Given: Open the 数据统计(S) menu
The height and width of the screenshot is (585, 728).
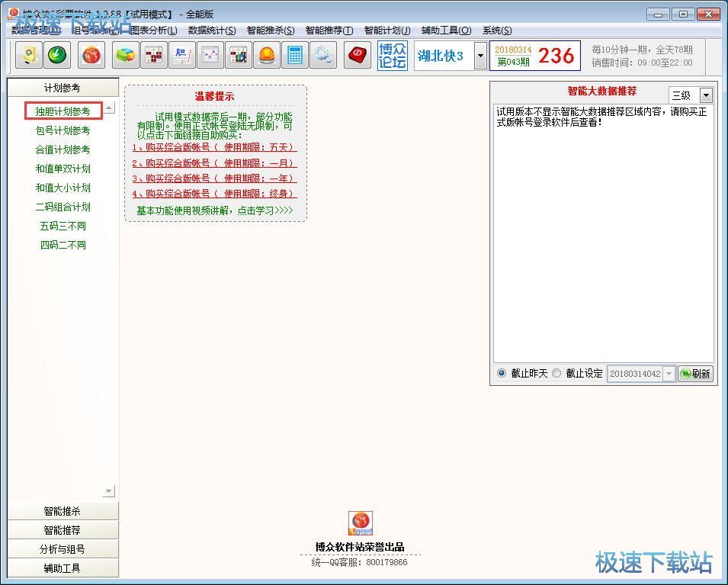Looking at the screenshot, I should [x=212, y=31].
